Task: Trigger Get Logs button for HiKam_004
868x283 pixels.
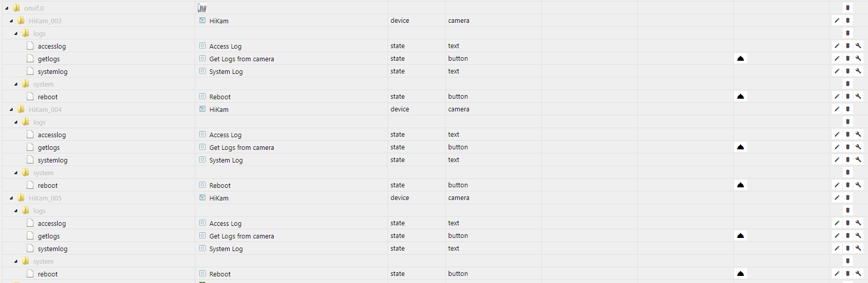Action: coord(741,147)
